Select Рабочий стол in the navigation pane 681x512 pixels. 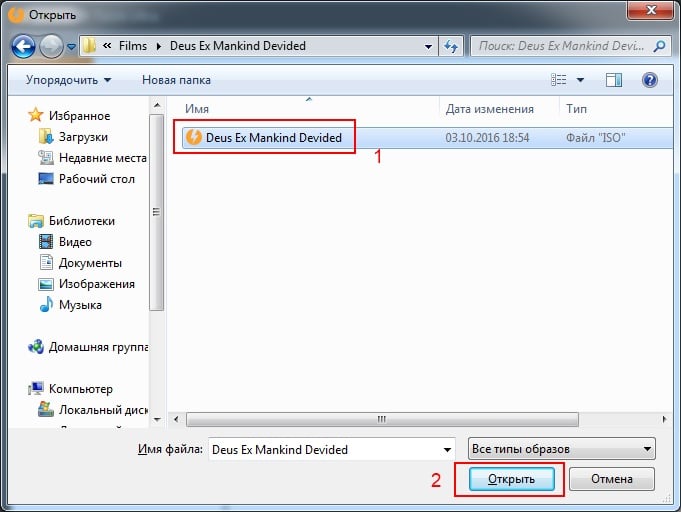96,179
